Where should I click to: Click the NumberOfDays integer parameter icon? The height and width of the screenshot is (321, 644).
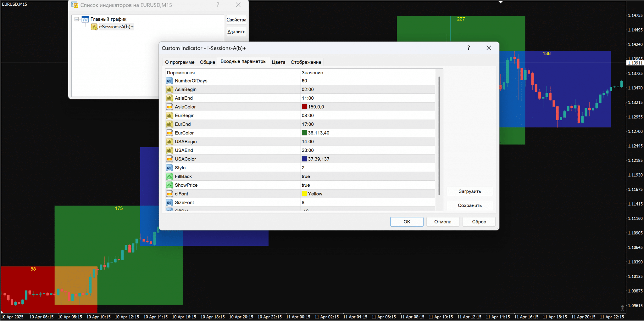[x=169, y=81]
